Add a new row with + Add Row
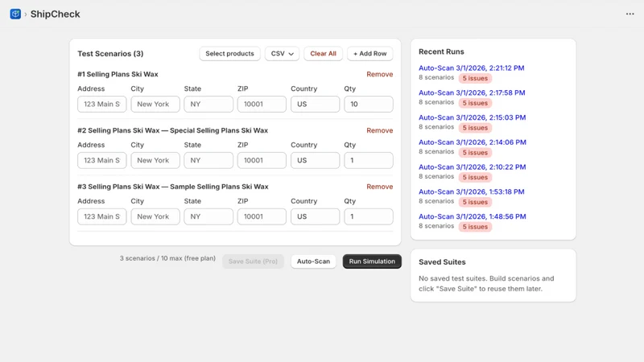 (x=369, y=54)
